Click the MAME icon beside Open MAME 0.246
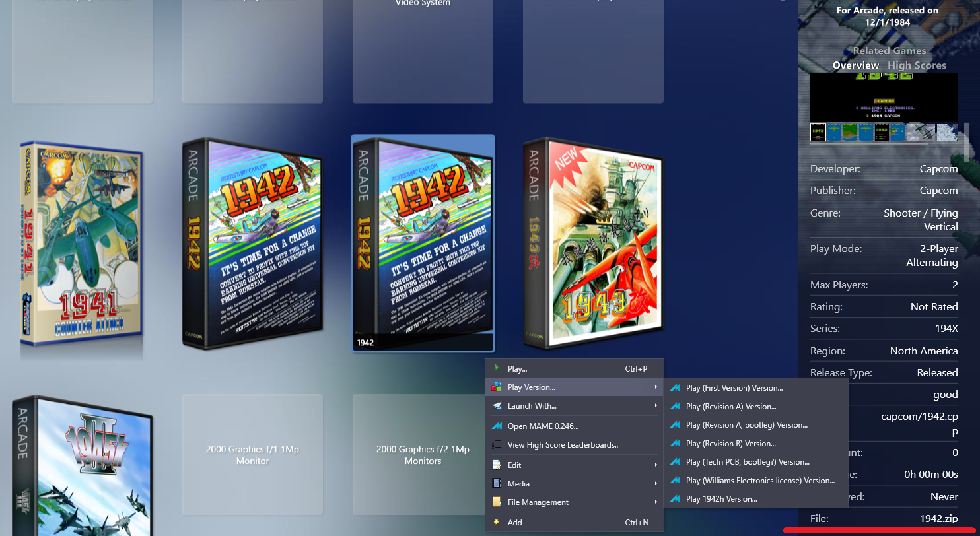 pos(497,426)
